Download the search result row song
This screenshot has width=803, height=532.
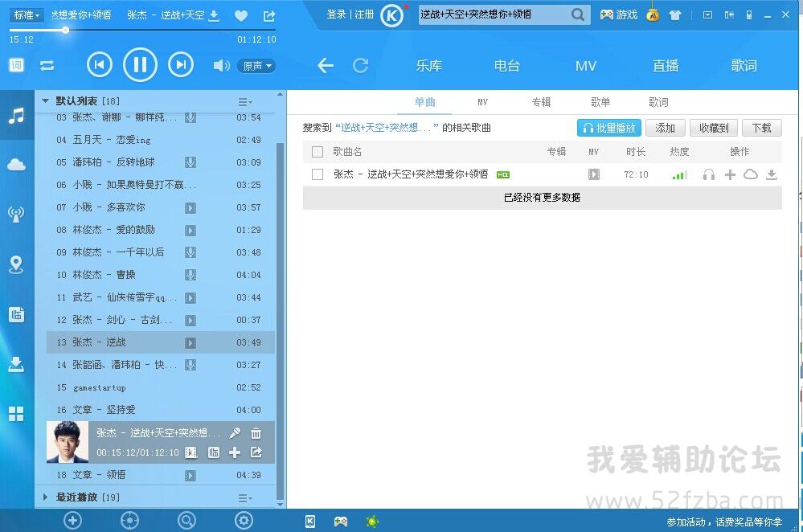pos(772,174)
